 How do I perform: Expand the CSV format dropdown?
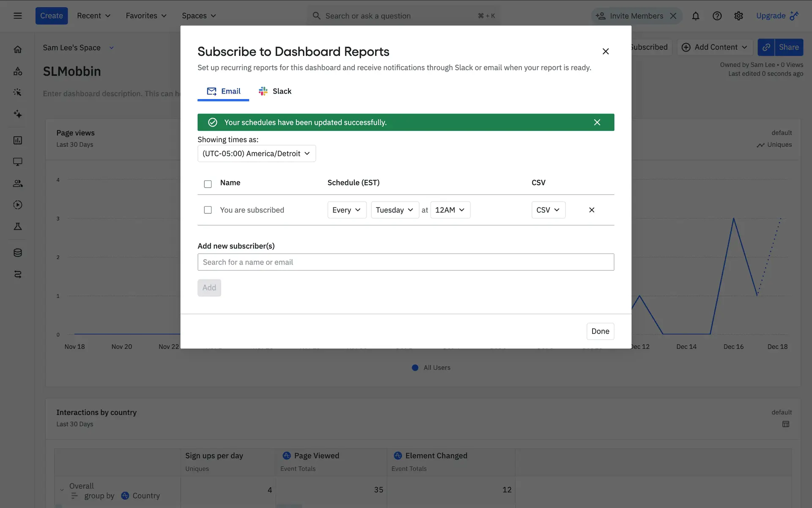548,210
